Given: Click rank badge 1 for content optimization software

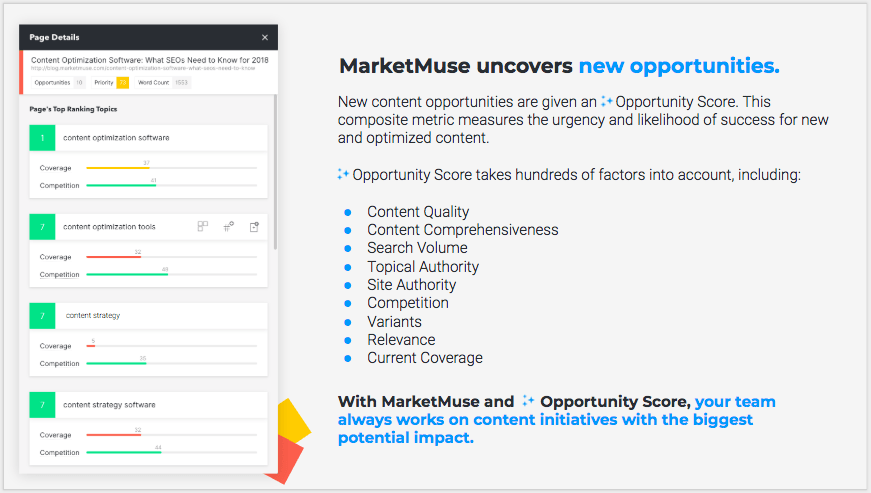Looking at the screenshot, I should coord(42,138).
